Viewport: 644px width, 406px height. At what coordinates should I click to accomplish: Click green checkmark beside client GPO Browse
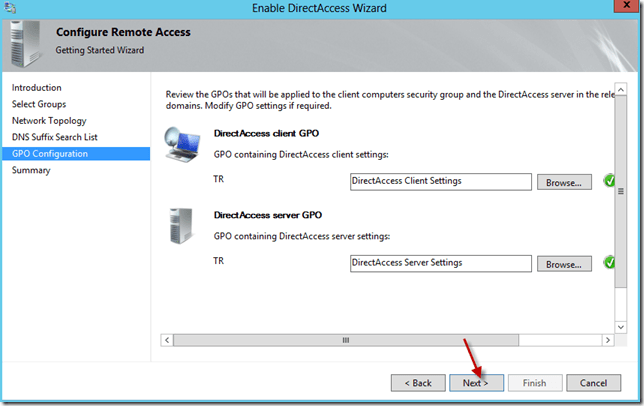click(x=609, y=181)
